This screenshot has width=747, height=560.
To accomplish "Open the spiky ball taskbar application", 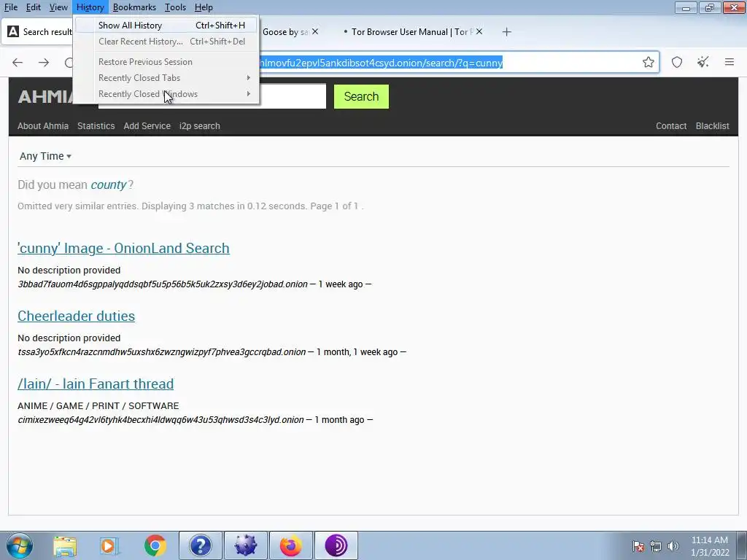I will [246, 545].
